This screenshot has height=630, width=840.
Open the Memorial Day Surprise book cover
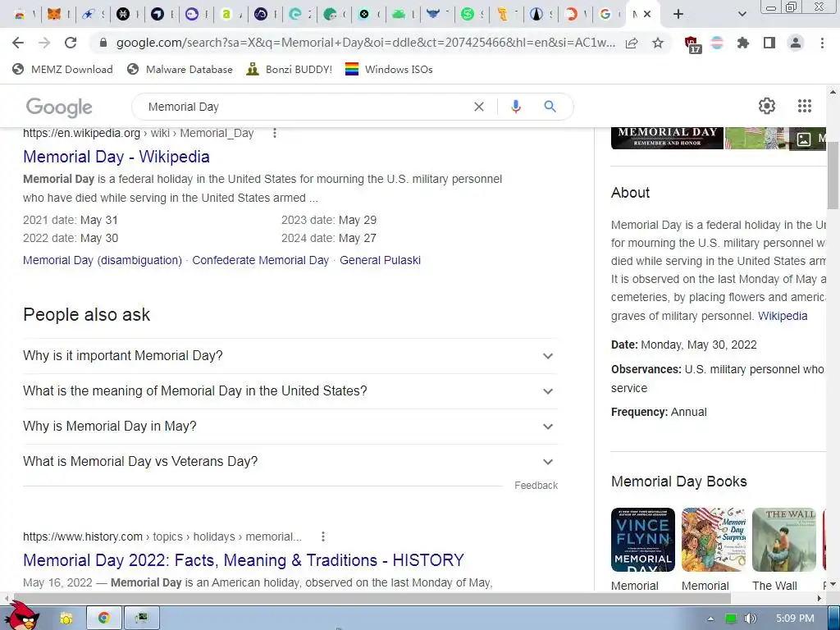(713, 540)
